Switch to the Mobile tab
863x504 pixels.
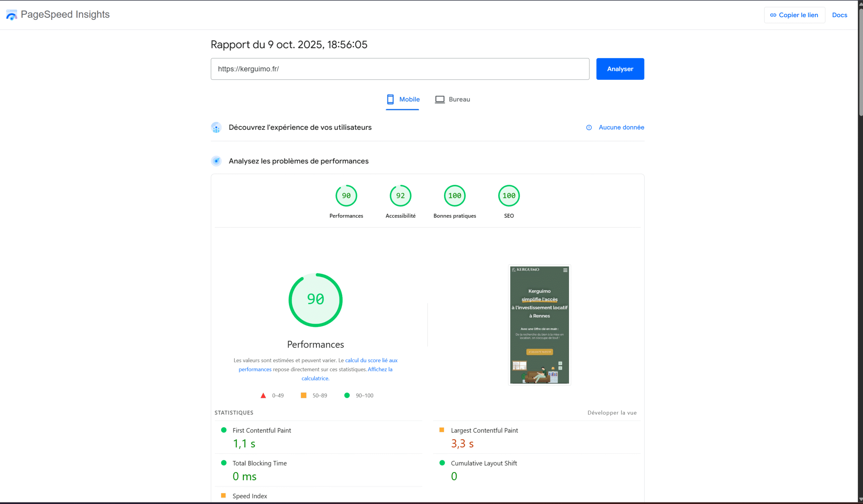[x=403, y=100]
